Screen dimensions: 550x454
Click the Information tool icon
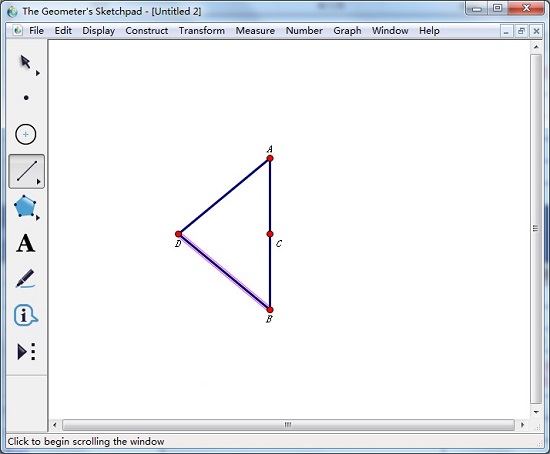click(x=26, y=315)
